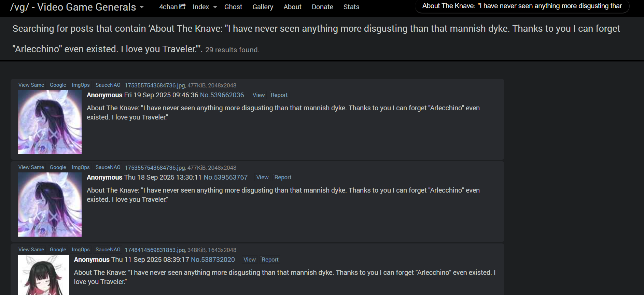The image size is (644, 295).
Task: Open ImgOps for the second post
Action: click(x=81, y=167)
